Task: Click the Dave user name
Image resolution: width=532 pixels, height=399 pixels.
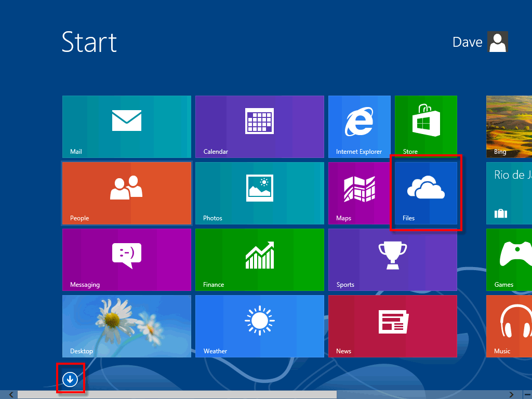Action: 467,42
